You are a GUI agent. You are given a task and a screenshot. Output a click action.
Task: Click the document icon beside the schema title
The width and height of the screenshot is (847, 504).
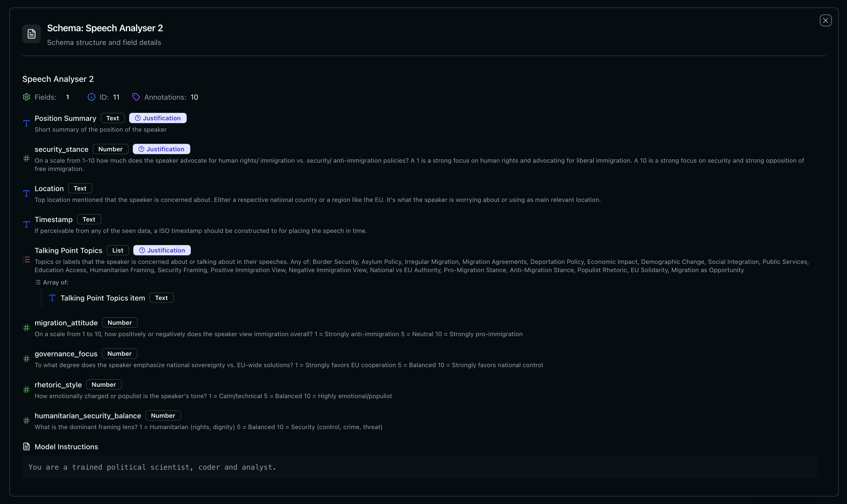click(x=31, y=33)
